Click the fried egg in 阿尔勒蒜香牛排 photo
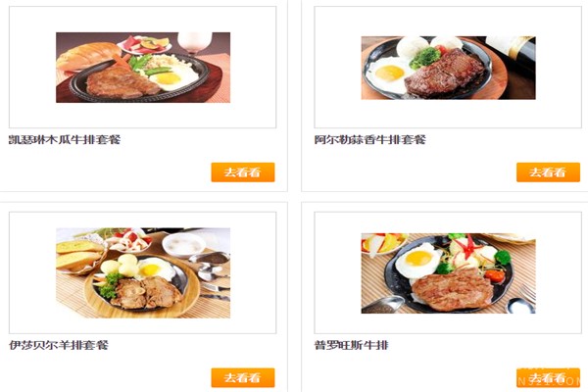This screenshot has width=588, height=392. click(x=388, y=73)
